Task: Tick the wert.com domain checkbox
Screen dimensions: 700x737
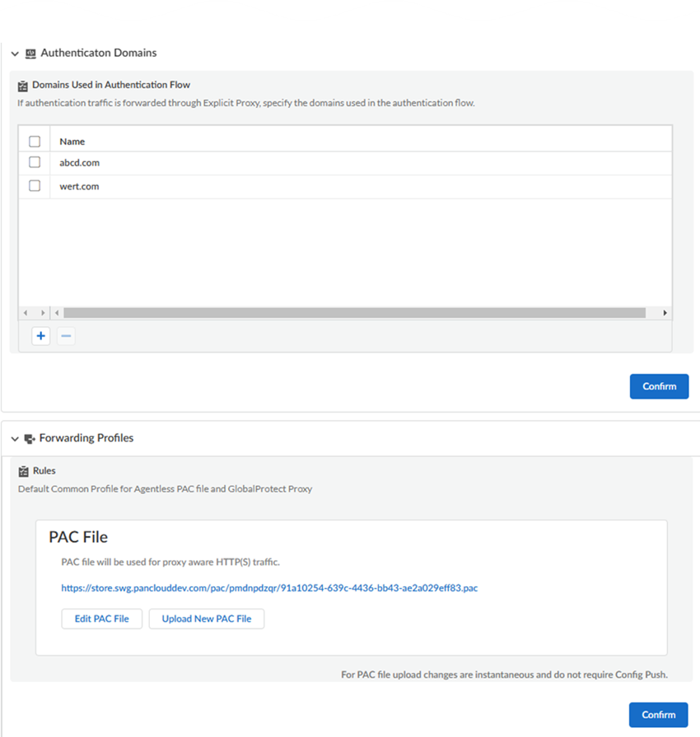Action: coord(35,186)
